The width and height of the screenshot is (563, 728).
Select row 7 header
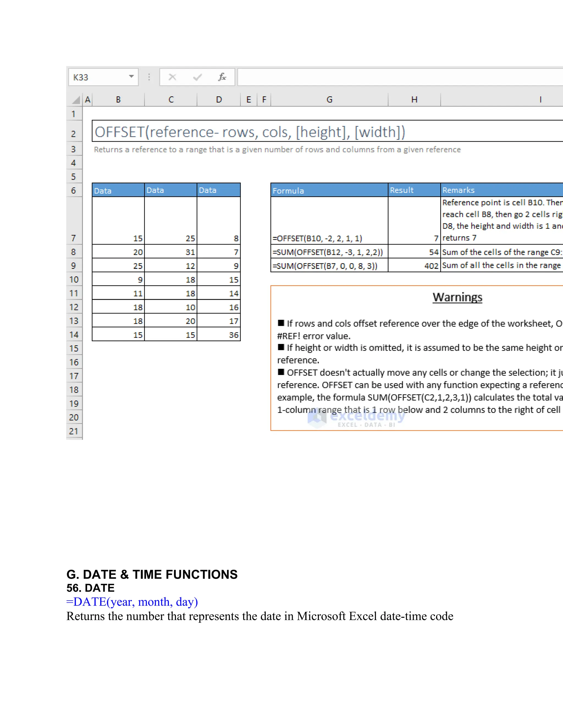point(74,221)
